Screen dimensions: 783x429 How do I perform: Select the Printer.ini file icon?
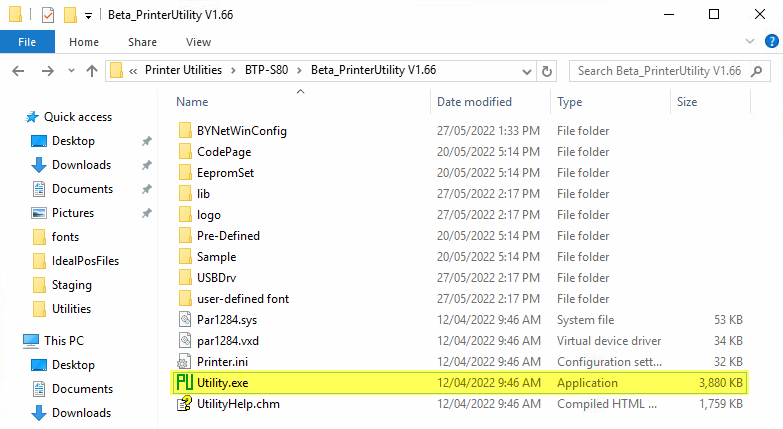click(184, 362)
